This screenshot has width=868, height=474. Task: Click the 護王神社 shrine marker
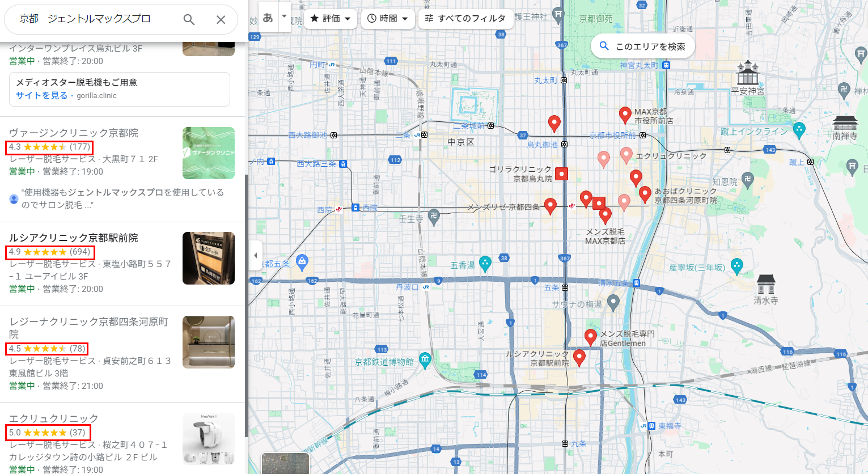click(x=558, y=14)
